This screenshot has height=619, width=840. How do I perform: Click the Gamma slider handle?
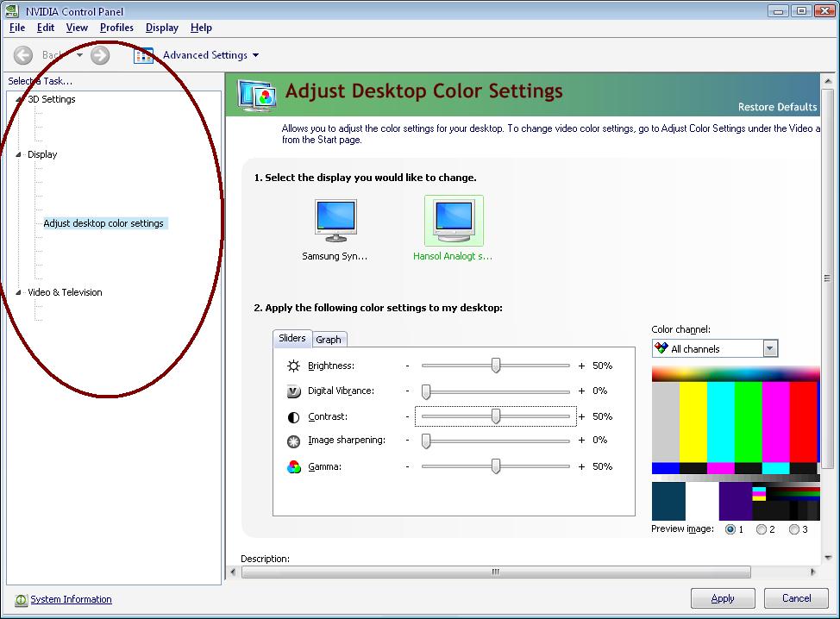pyautogui.click(x=496, y=466)
